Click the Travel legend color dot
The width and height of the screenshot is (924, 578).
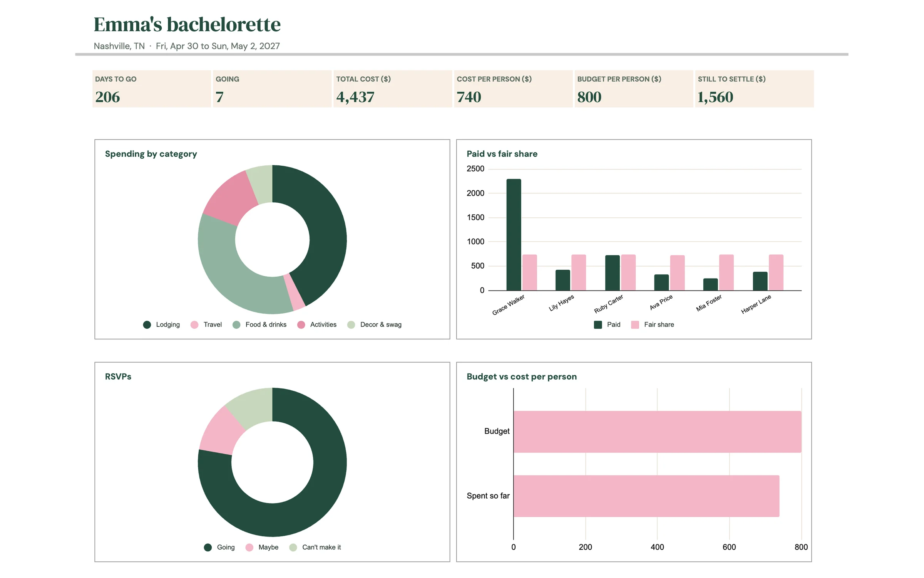click(194, 325)
